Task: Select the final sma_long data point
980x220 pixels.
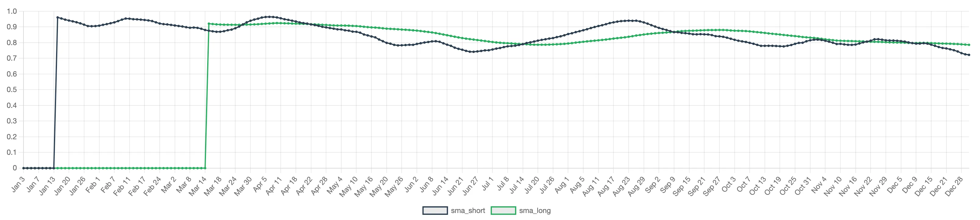Action: tap(969, 45)
